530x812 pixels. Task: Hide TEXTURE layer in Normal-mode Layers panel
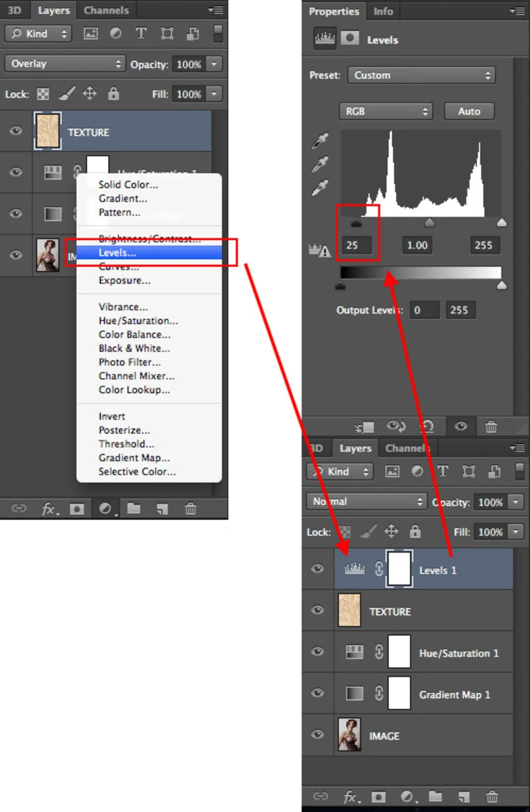click(x=318, y=610)
